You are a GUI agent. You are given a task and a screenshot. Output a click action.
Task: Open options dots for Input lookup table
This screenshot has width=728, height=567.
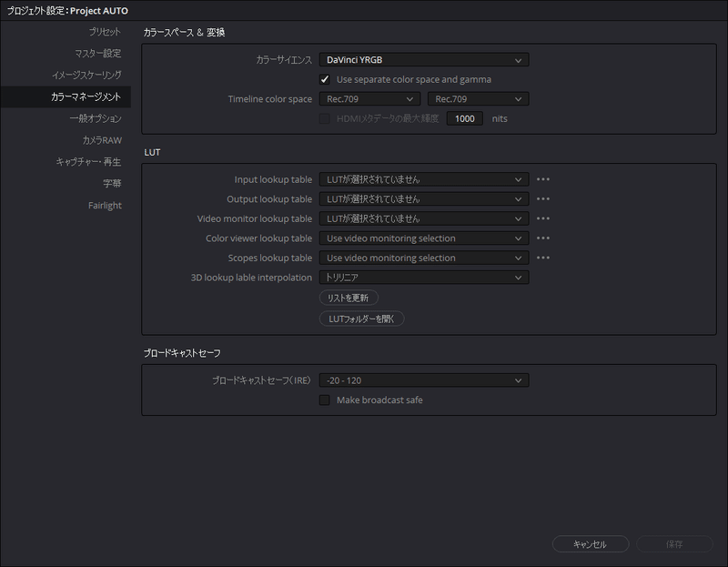(x=542, y=179)
